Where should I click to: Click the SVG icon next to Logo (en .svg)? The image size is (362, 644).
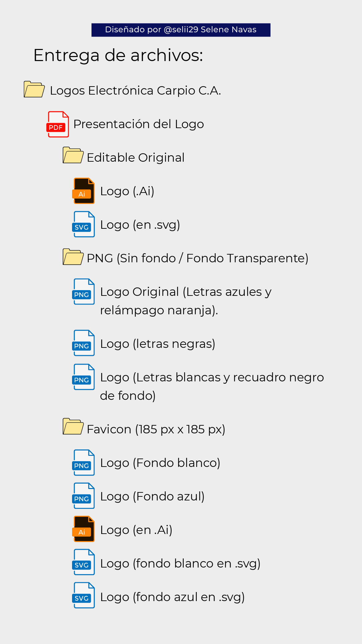pos(83,224)
